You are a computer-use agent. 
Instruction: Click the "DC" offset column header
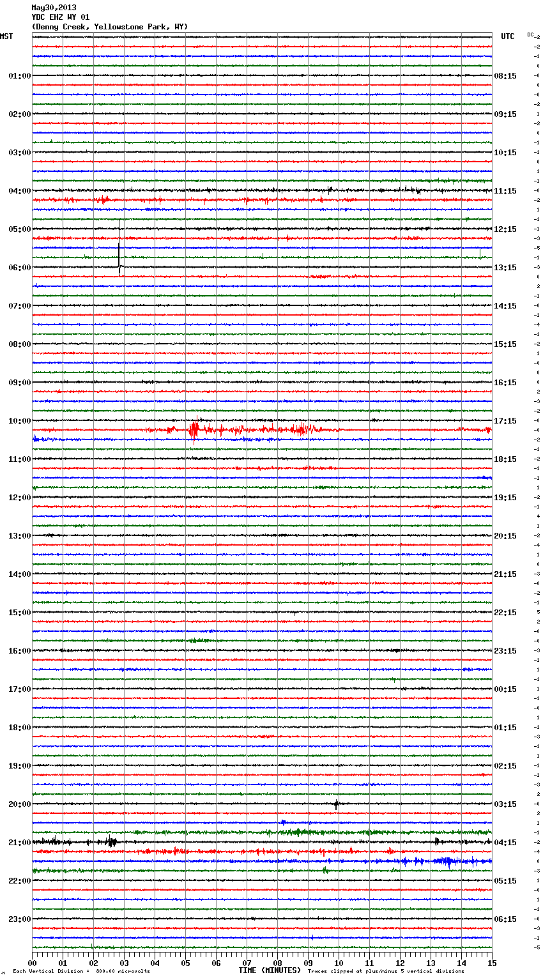coord(530,34)
